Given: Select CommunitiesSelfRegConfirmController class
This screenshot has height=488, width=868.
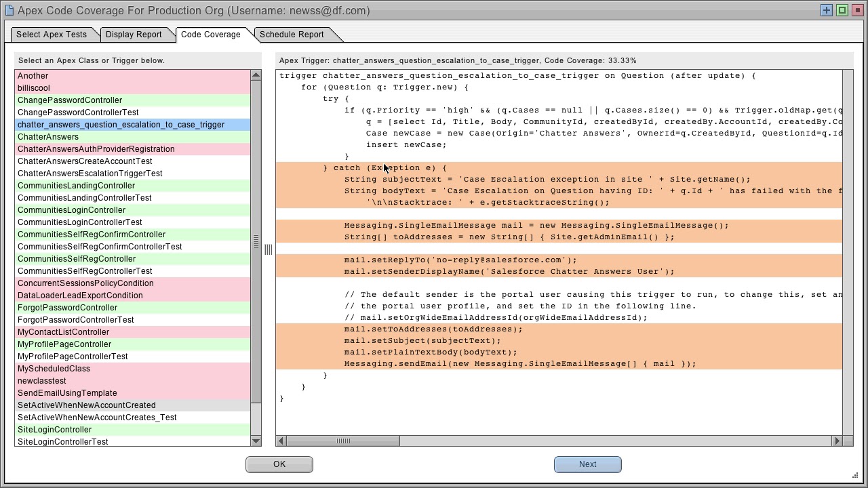Looking at the screenshot, I should (133, 235).
